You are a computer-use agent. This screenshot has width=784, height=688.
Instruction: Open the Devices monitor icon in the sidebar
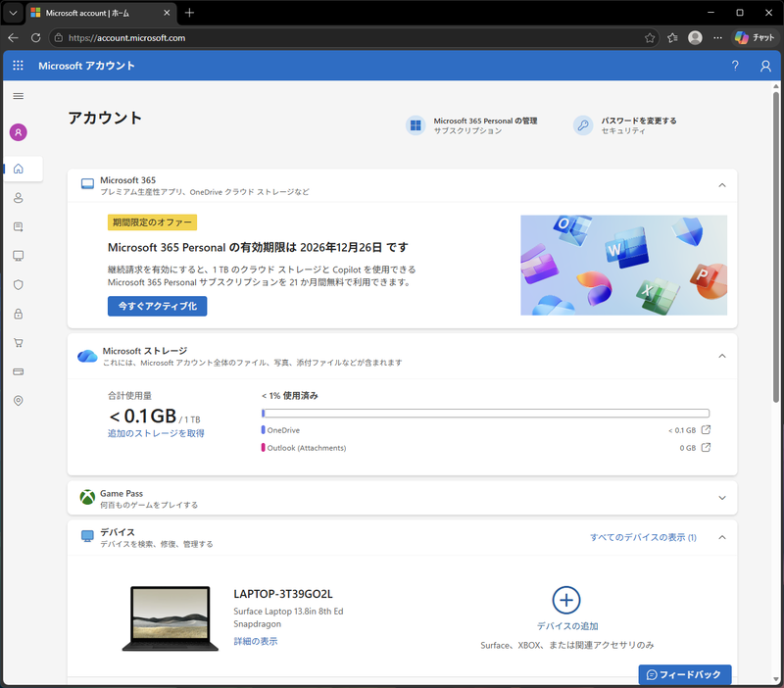click(x=18, y=256)
